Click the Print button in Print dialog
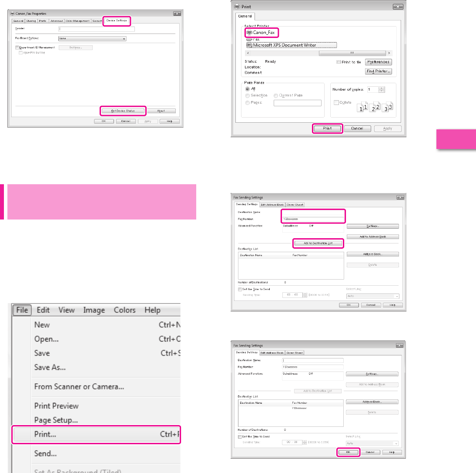 327,128
